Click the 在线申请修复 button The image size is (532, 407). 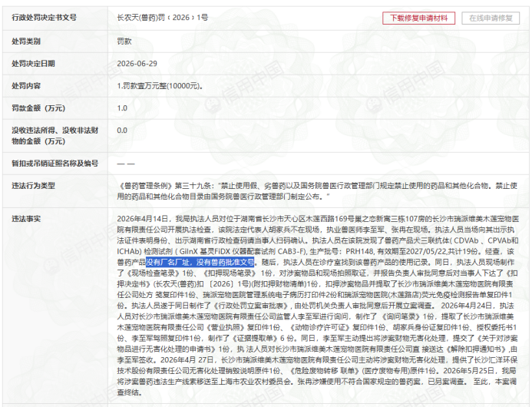pos(491,18)
